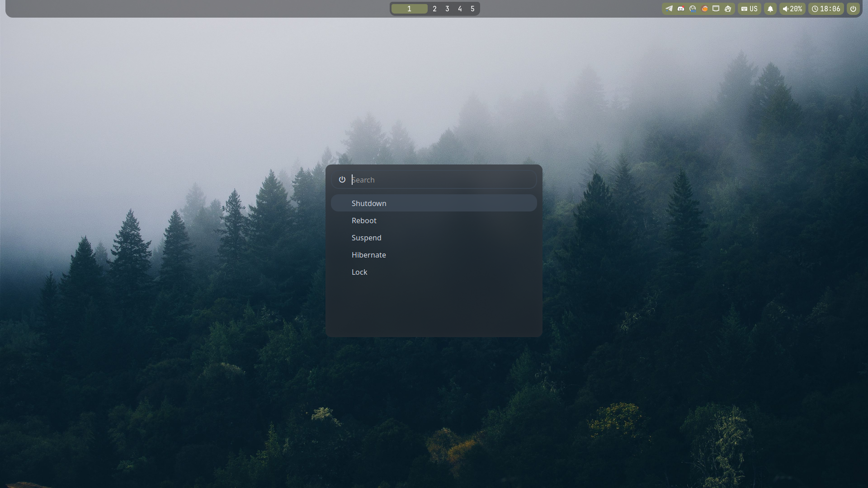Click the circled-A tray icon

728,9
